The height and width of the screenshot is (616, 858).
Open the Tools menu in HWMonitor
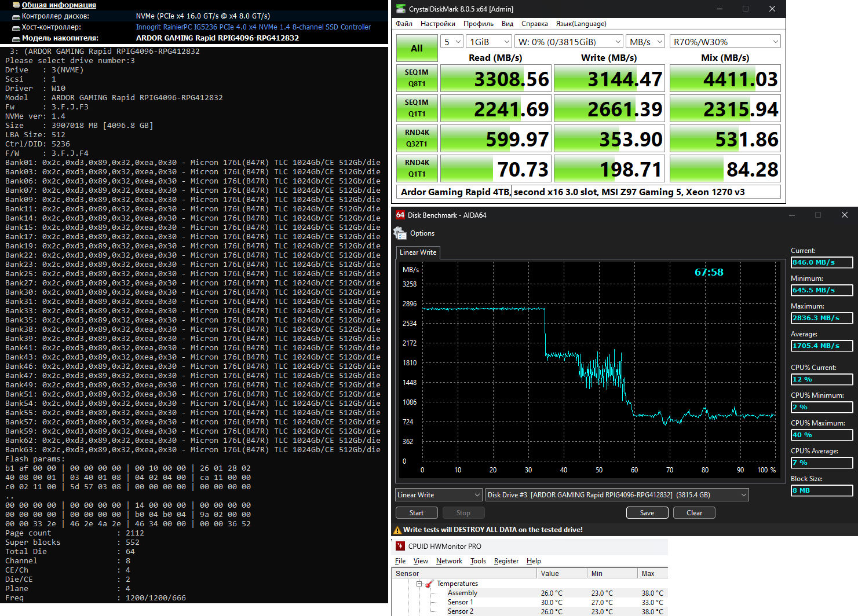click(x=478, y=561)
